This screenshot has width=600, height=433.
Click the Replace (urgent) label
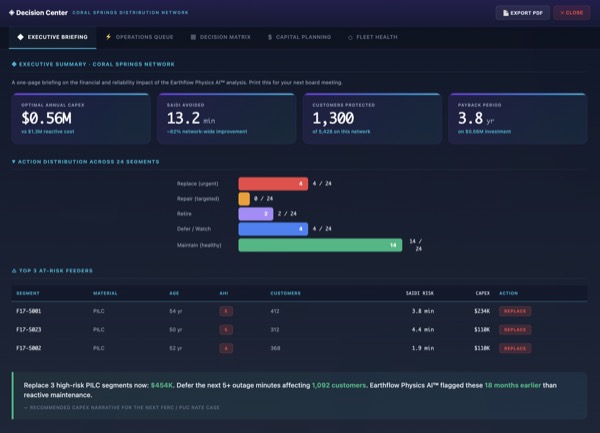[x=197, y=184]
